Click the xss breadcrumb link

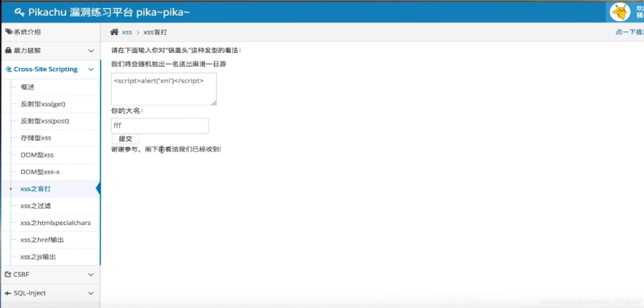tap(127, 32)
